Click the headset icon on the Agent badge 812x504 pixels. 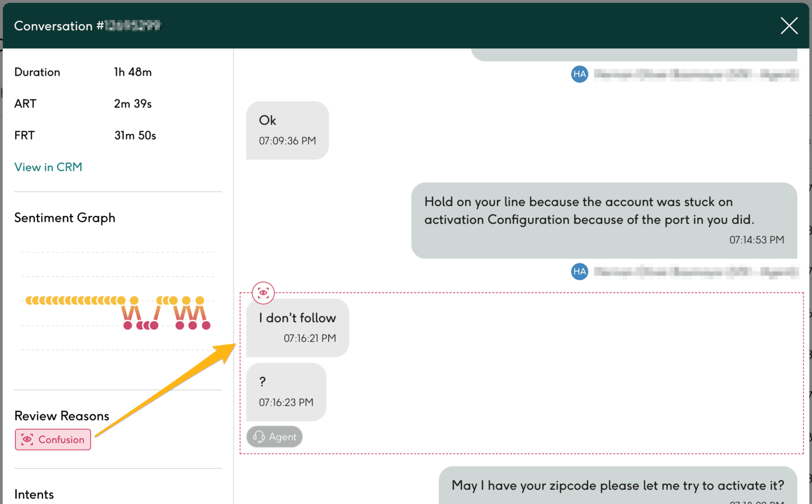click(259, 437)
